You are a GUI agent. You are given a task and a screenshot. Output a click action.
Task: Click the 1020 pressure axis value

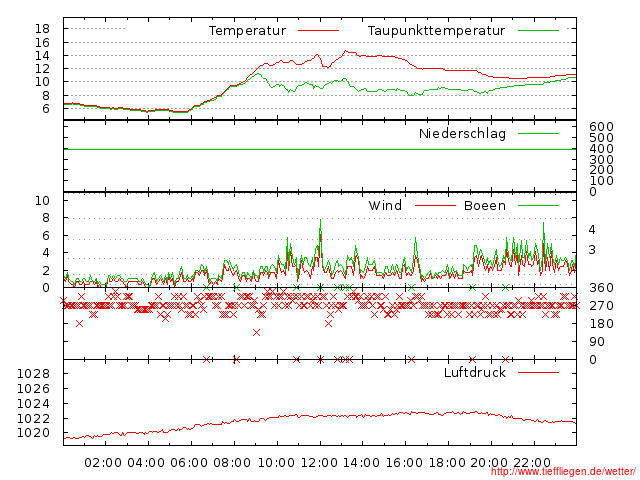coord(33,433)
